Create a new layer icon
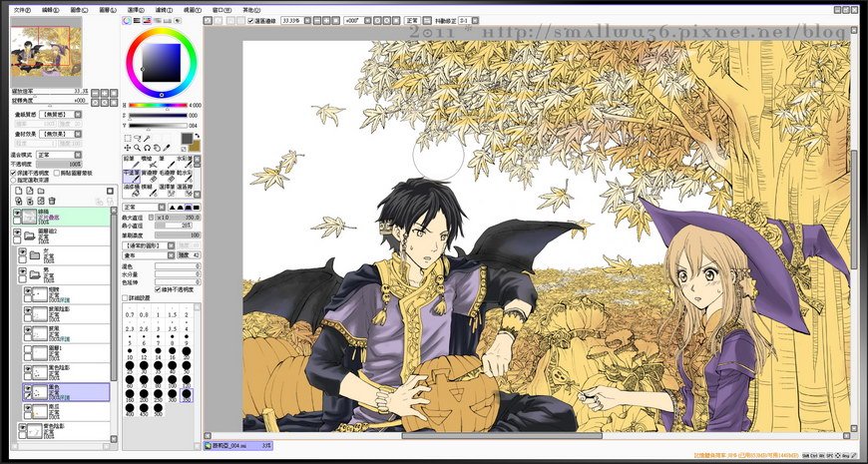 18,191
